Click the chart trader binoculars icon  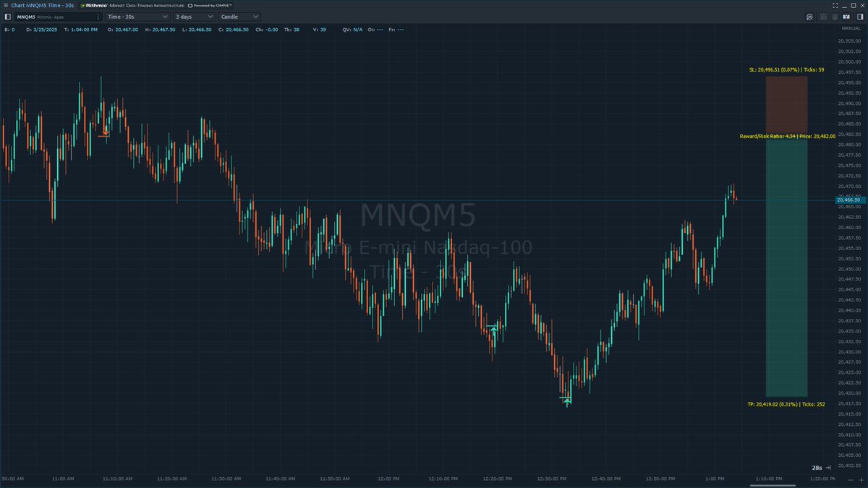[846, 17]
